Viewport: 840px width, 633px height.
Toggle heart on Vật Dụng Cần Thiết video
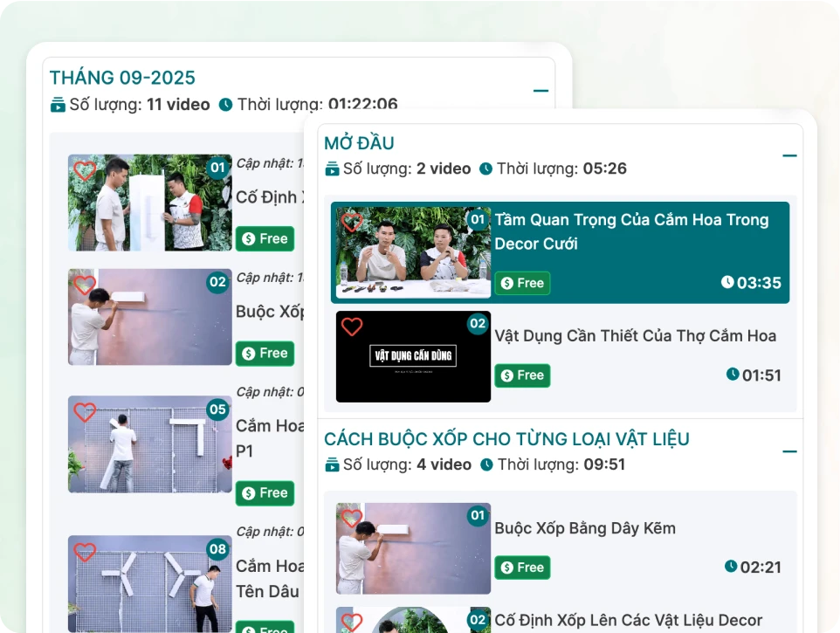[x=352, y=327]
